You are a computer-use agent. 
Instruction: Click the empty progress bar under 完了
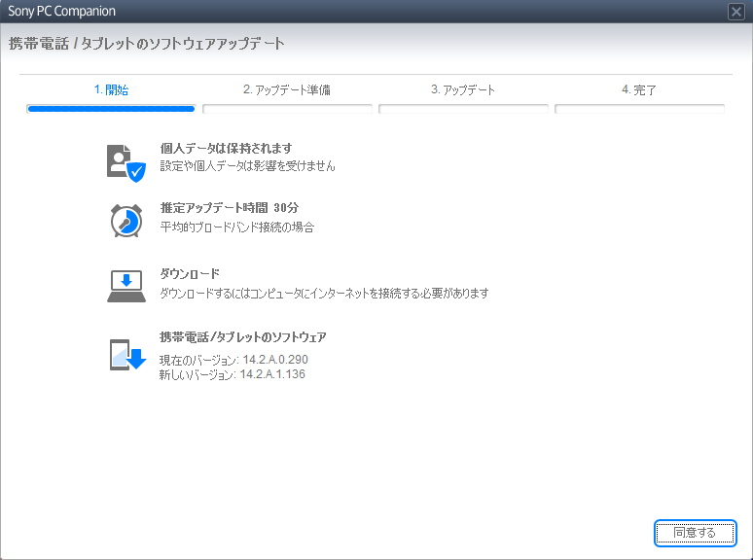click(x=639, y=109)
